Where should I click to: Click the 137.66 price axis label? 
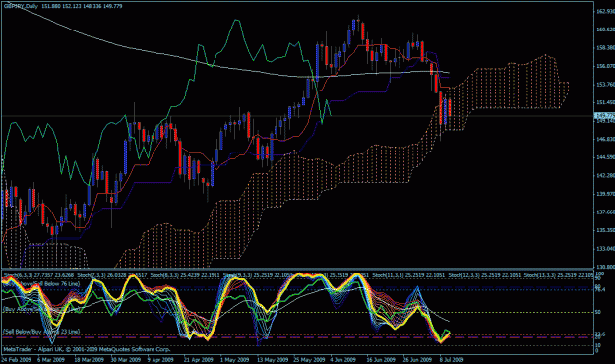605,212
